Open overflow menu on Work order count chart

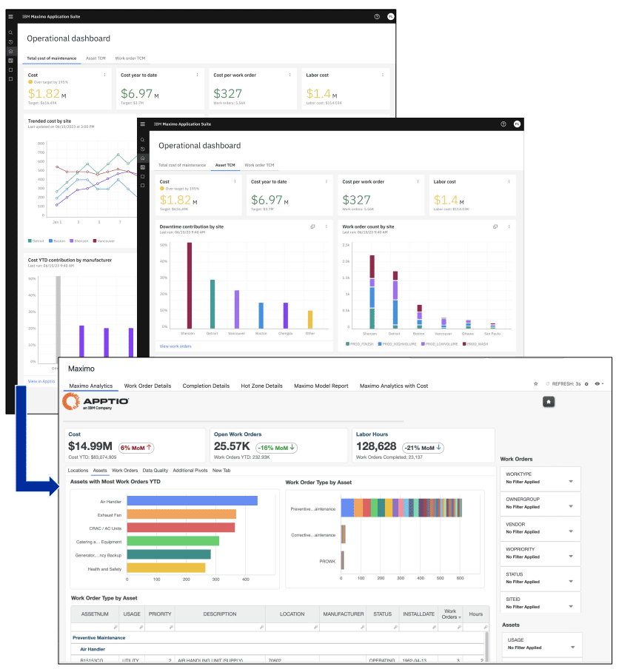click(509, 226)
